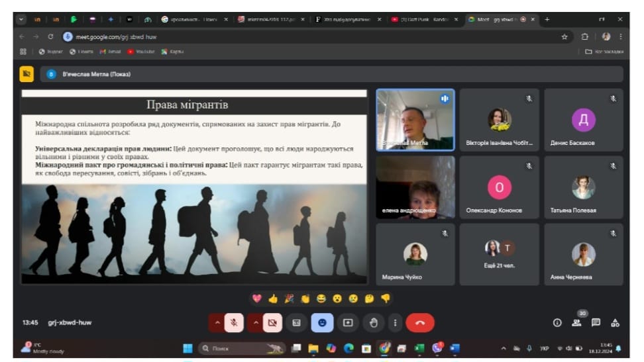Toggle closed captions button
The height and width of the screenshot is (362, 644).
[297, 322]
